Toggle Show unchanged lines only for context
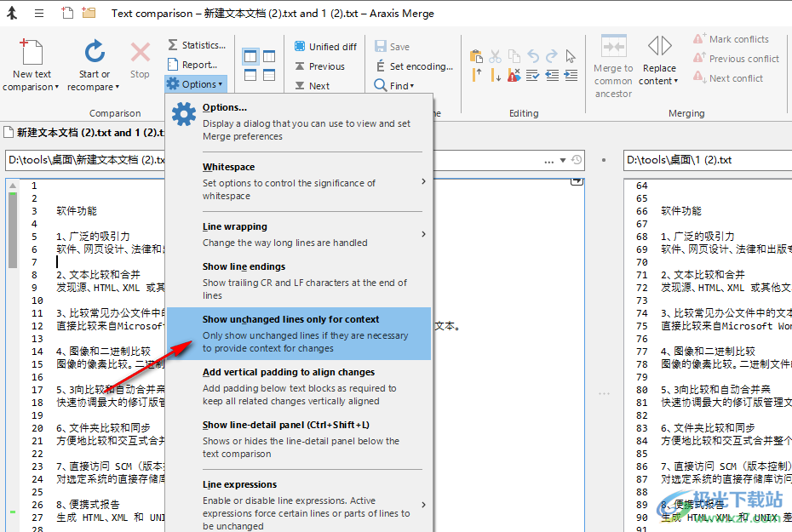This screenshot has height=532, width=792. tap(299, 334)
